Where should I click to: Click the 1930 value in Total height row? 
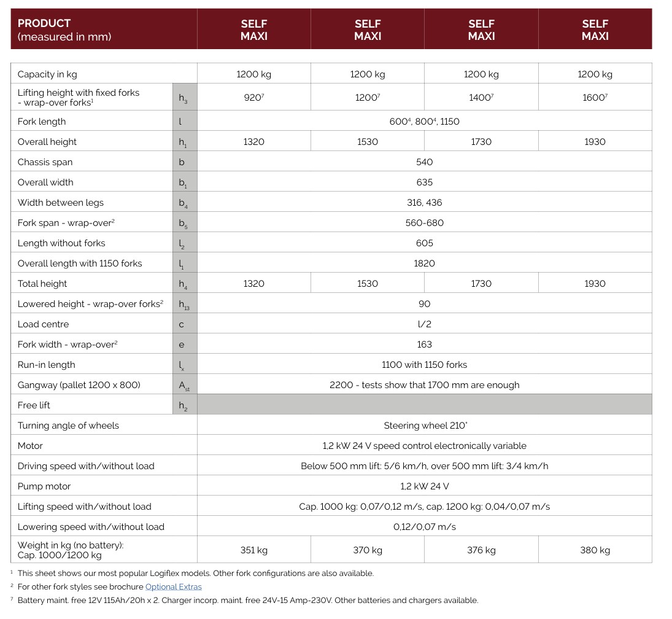tap(595, 284)
